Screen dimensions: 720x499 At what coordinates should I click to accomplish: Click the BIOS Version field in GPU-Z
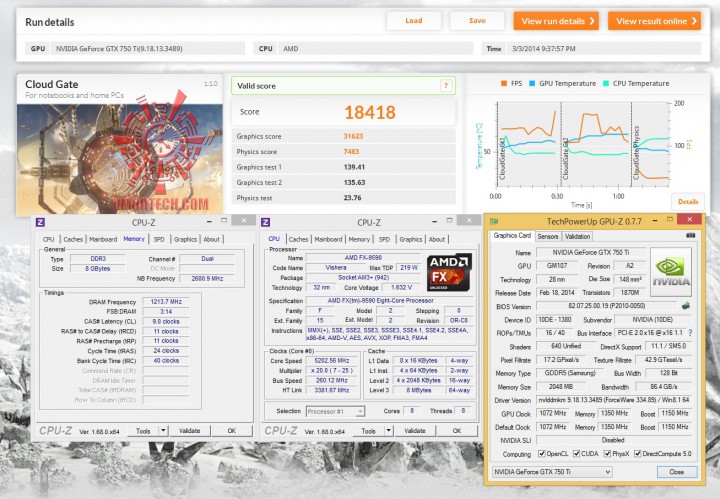click(607, 306)
